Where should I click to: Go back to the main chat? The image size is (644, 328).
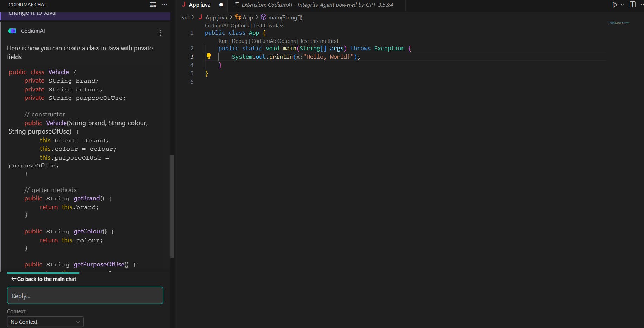(x=44, y=279)
